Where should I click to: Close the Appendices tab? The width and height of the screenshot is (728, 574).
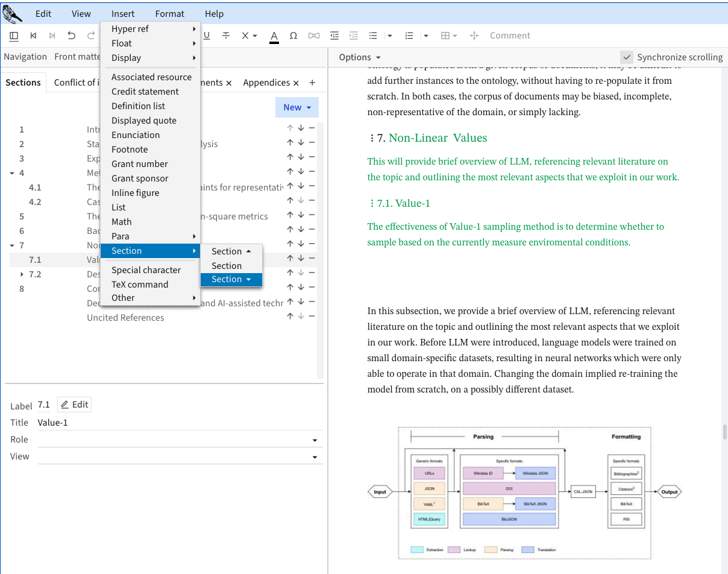(297, 83)
